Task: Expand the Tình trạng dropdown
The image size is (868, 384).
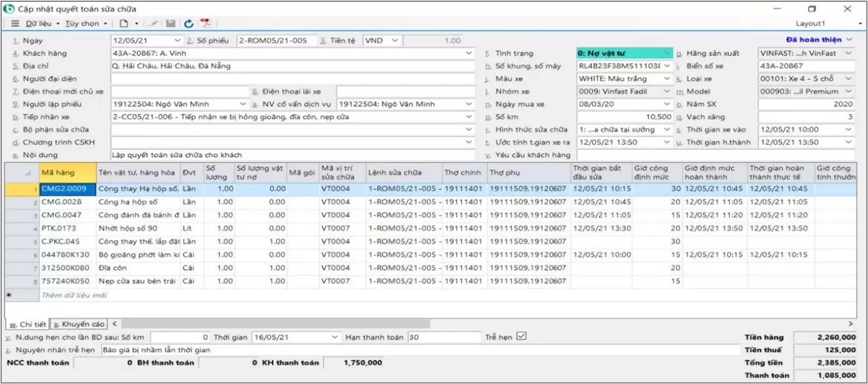Action: click(668, 54)
